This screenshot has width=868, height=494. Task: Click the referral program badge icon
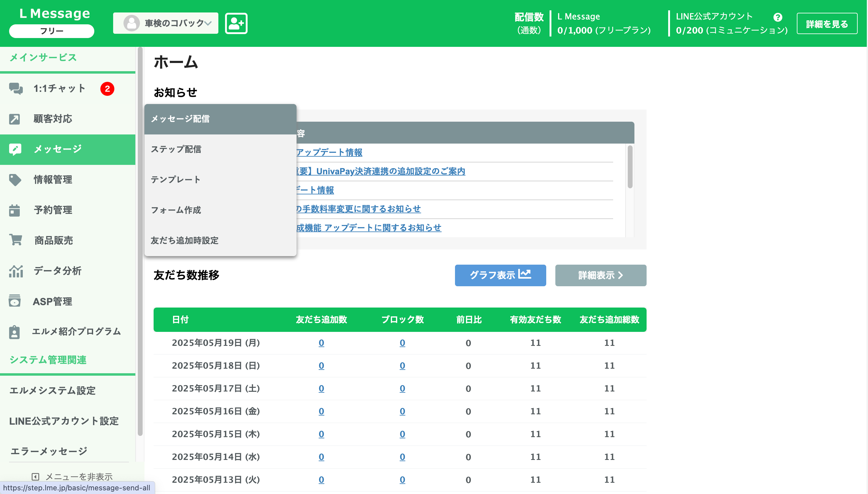(14, 332)
